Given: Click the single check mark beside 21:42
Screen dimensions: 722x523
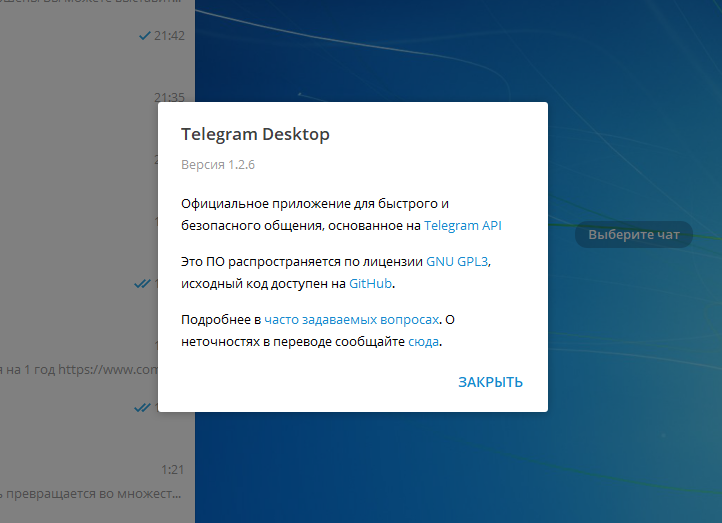Looking at the screenshot, I should click(x=145, y=35).
